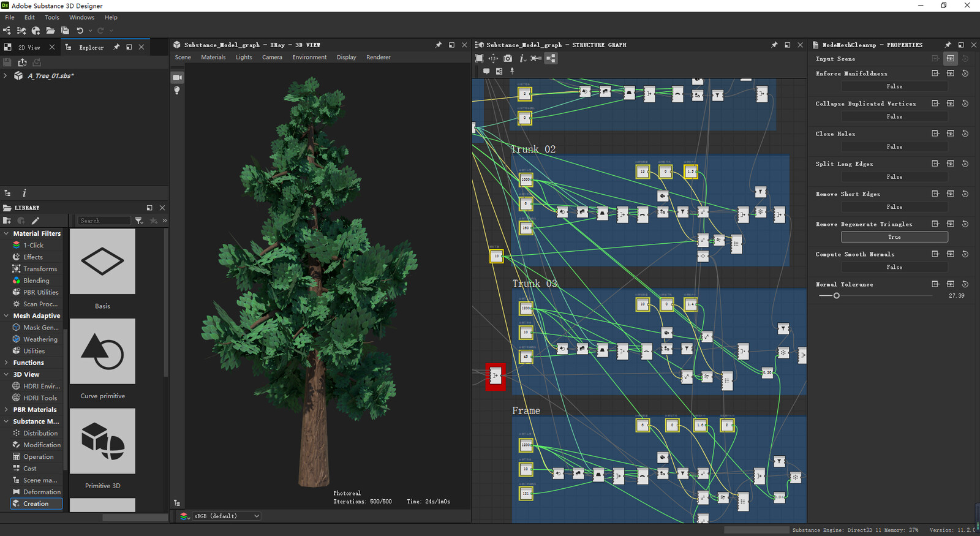The width and height of the screenshot is (980, 536).
Task: Click the Normal Tolerance value 27.39
Action: (956, 296)
